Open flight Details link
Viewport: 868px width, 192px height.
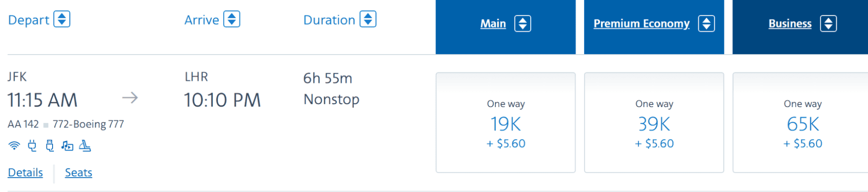[25, 172]
